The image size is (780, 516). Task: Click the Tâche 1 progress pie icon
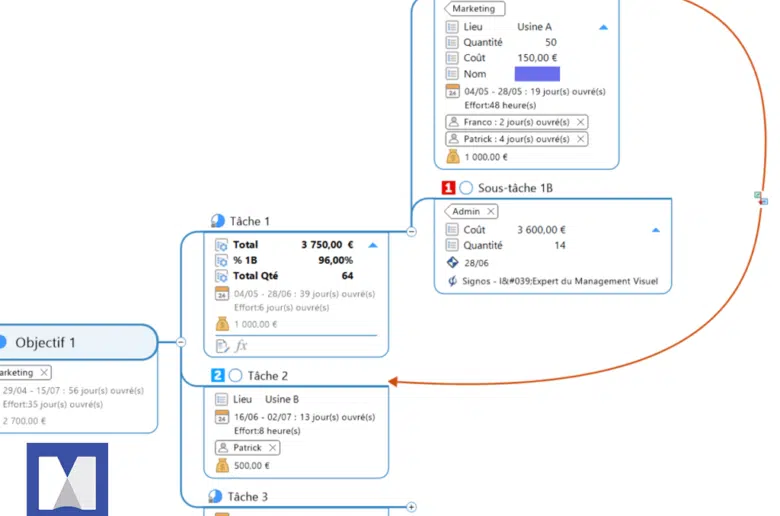coord(218,221)
